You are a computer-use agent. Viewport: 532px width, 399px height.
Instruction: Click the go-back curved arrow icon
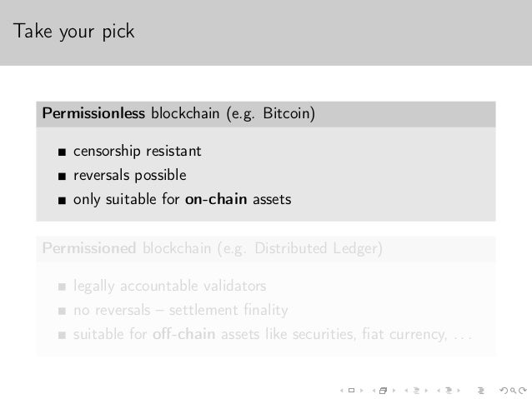504,391
